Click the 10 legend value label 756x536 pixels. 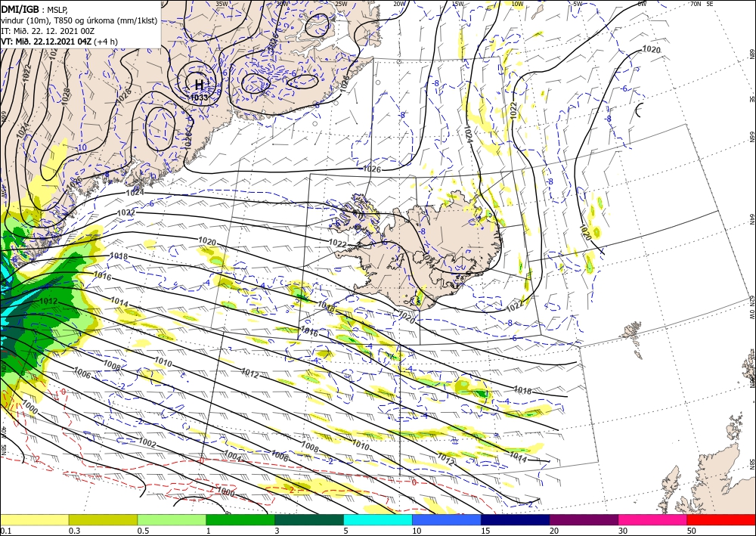417,531
